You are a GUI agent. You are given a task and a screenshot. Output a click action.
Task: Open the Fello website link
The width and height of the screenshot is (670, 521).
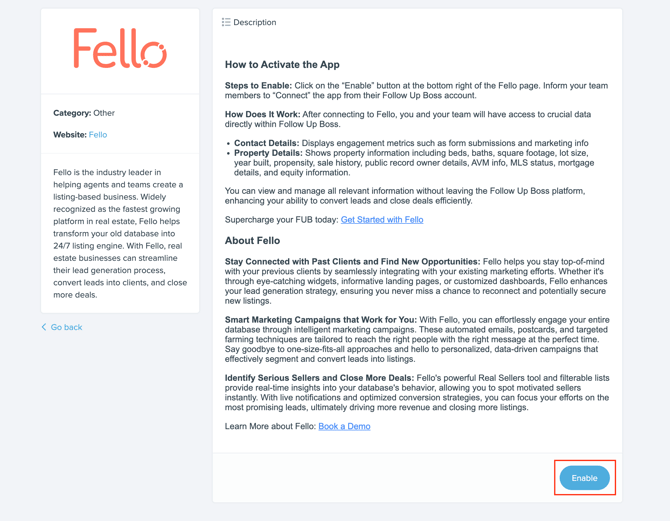(x=98, y=135)
